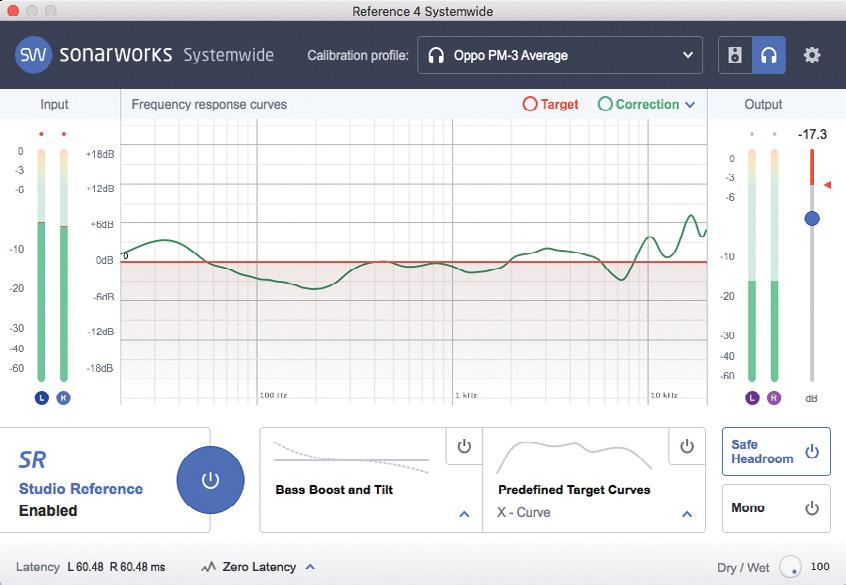Click the Frequency response curves title
Screen dimensions: 846x585
click(209, 105)
